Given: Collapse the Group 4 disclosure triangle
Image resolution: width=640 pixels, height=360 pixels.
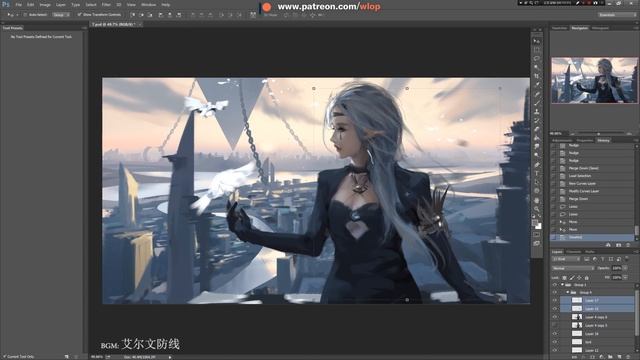Looking at the screenshot, I should (x=567, y=292).
